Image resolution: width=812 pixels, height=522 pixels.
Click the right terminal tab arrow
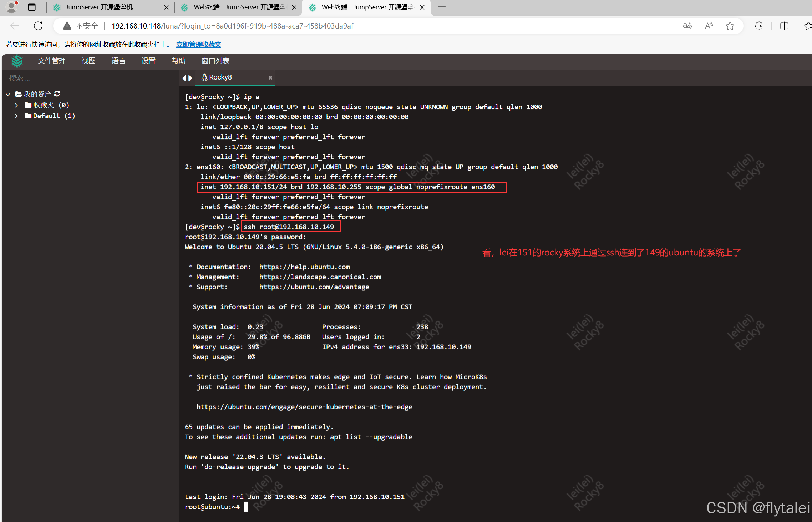coord(190,78)
